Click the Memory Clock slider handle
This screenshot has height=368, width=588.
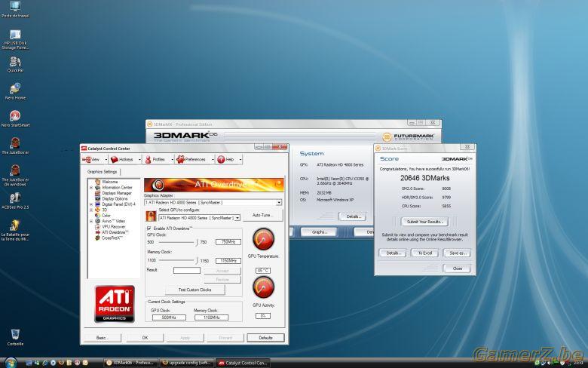[x=196, y=260]
